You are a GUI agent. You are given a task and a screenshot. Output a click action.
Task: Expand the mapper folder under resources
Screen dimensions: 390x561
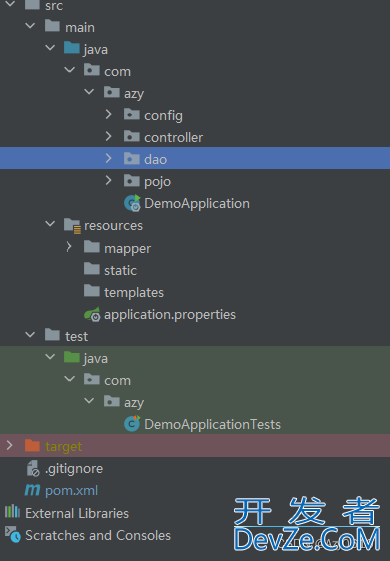[x=69, y=247]
